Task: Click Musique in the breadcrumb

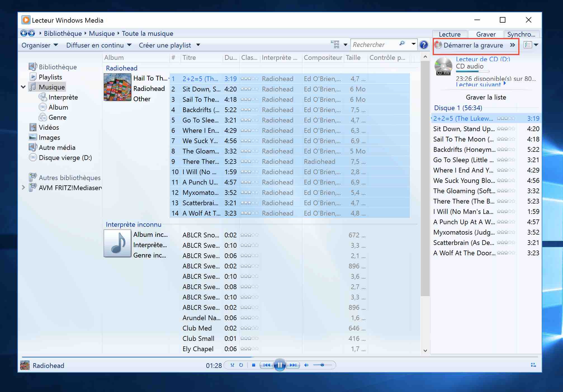Action: pos(102,33)
